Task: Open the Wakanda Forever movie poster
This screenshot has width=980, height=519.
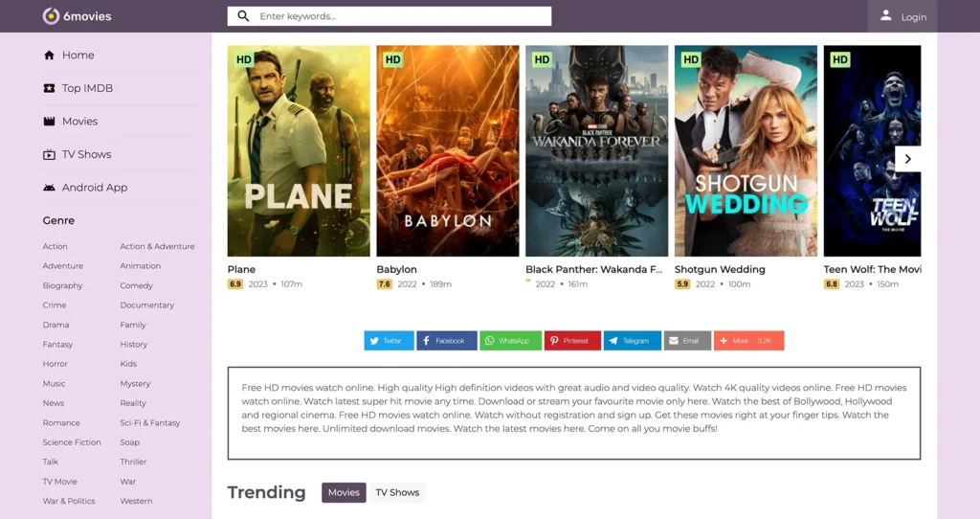Action: pyautogui.click(x=597, y=150)
